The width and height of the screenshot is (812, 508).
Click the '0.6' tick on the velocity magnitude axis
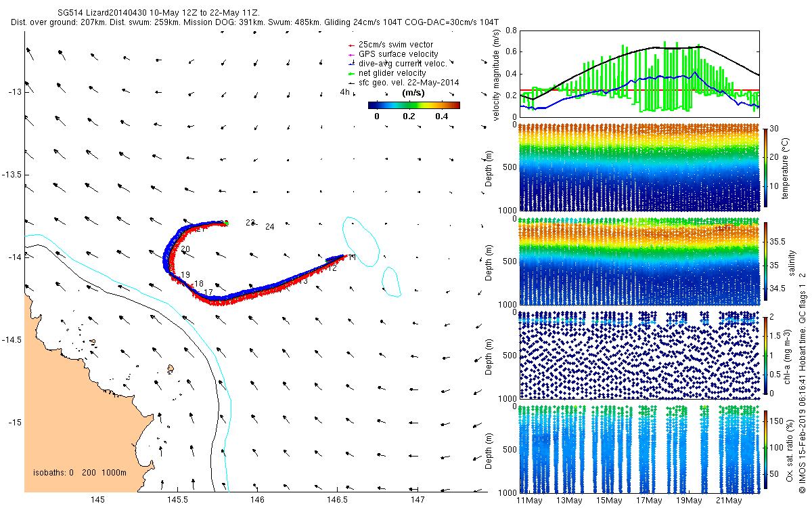(x=510, y=52)
